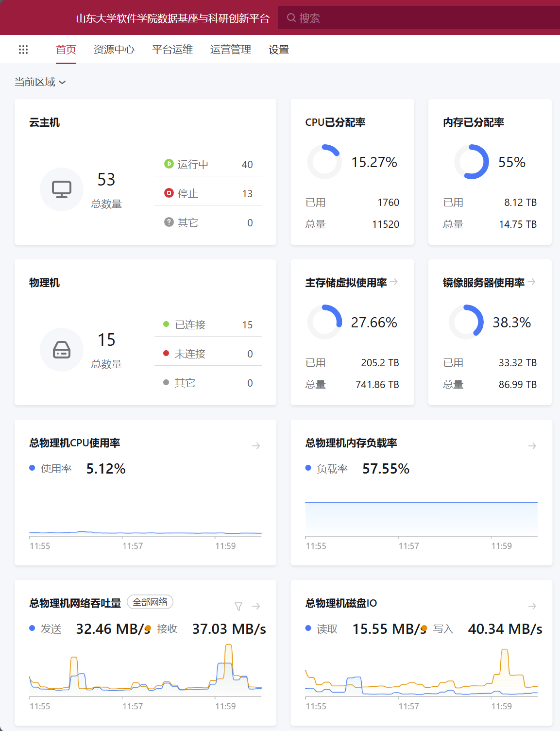Expand the 当前区域 dropdown
560x731 pixels.
pyautogui.click(x=40, y=82)
